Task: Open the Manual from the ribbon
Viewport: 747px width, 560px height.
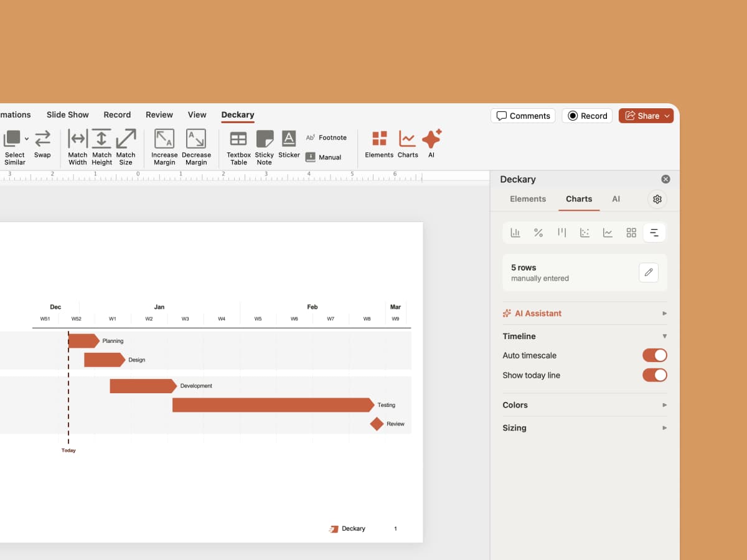Action: pyautogui.click(x=324, y=157)
